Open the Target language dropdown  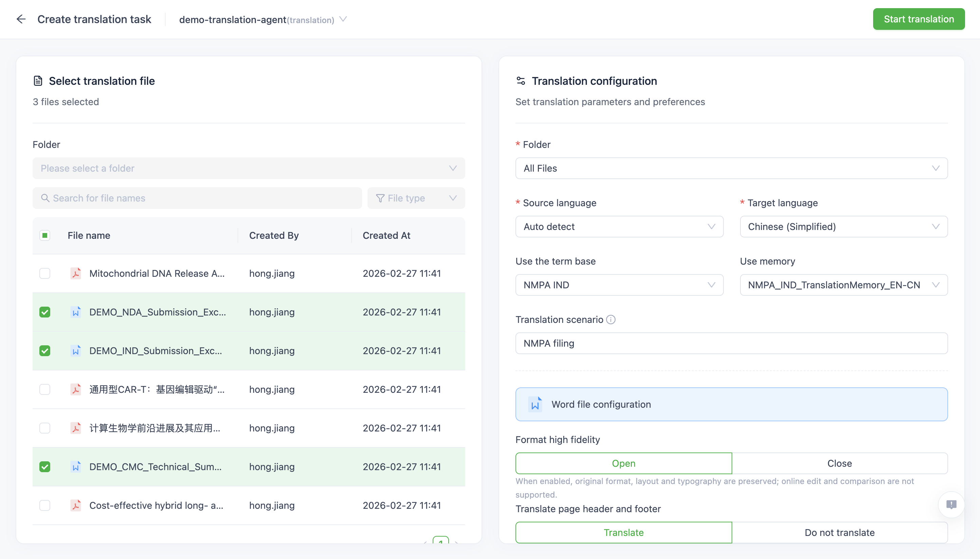(x=843, y=227)
